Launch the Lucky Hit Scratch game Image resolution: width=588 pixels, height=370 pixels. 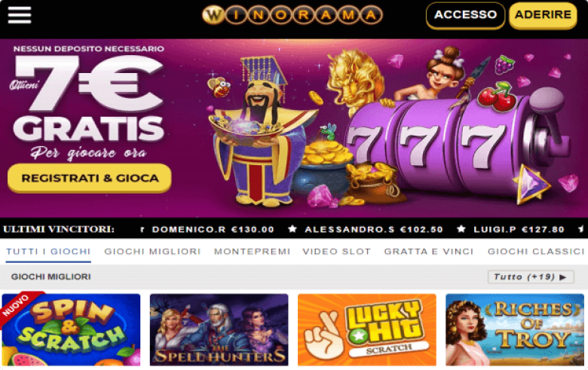pos(367,329)
